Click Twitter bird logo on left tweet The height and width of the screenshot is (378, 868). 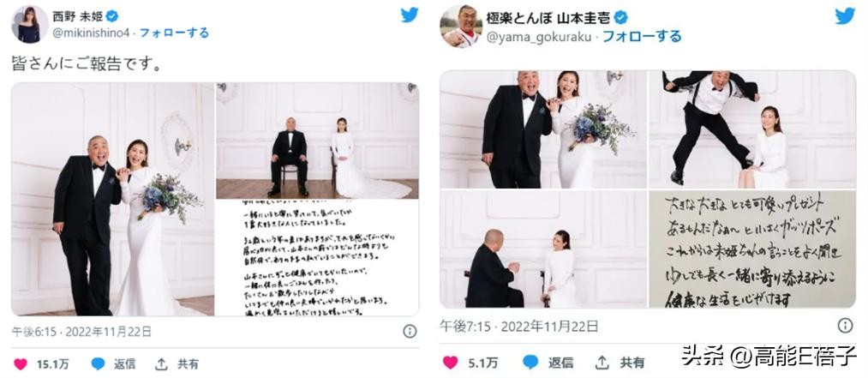tap(410, 15)
